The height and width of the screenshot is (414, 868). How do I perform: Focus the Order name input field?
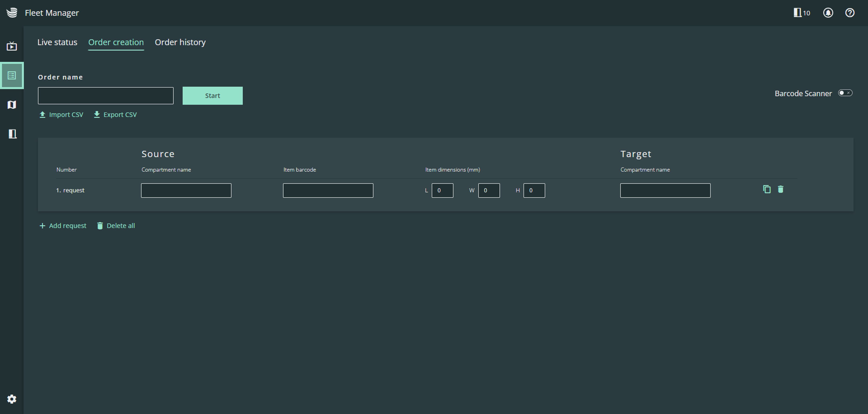106,96
